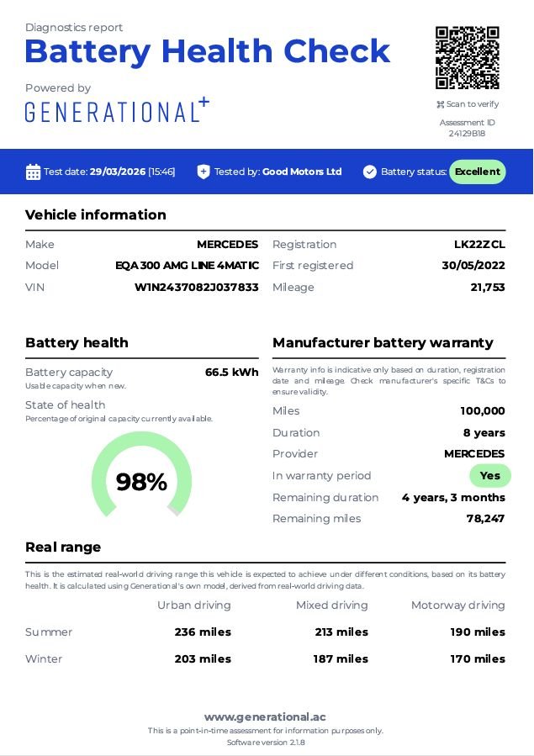Click the Assessment ID 24129B18

click(x=467, y=133)
